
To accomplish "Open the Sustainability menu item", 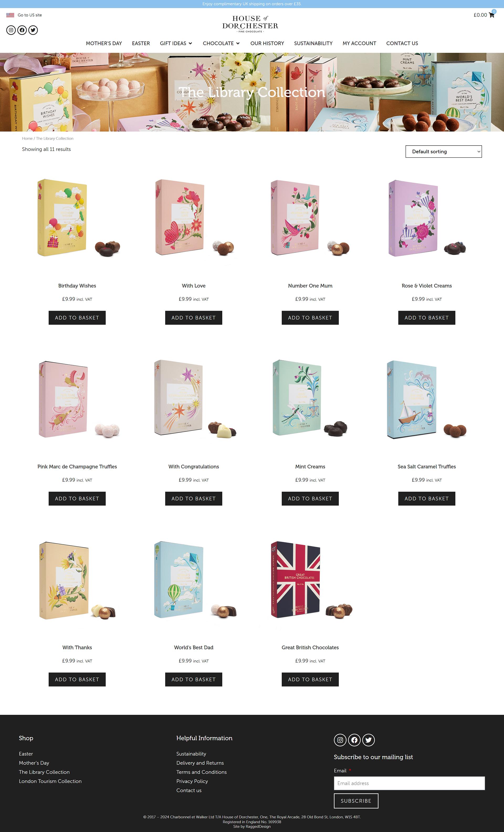I will click(313, 43).
